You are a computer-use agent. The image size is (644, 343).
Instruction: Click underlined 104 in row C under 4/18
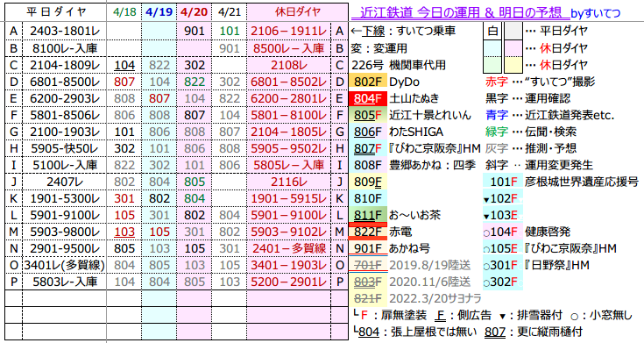[x=124, y=65]
